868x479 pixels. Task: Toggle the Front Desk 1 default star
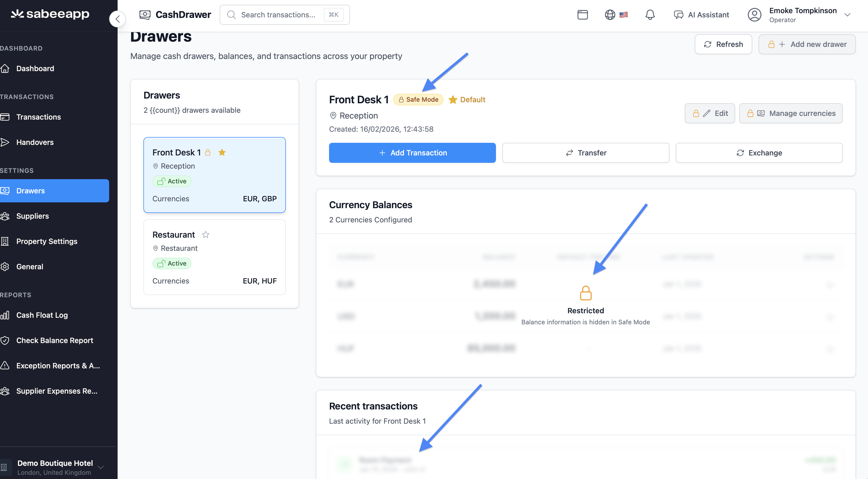[x=222, y=153]
